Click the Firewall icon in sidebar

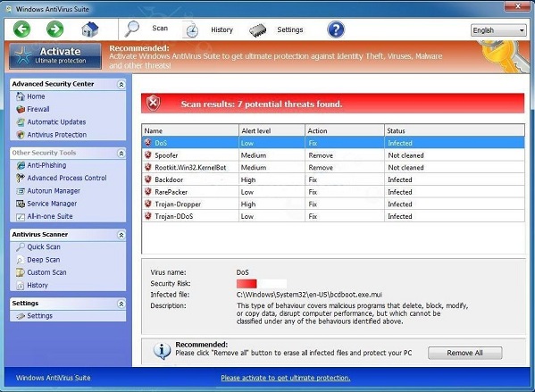[x=21, y=109]
